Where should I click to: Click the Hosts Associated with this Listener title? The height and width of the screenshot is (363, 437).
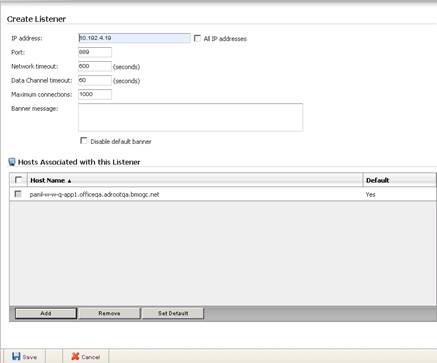click(x=79, y=162)
